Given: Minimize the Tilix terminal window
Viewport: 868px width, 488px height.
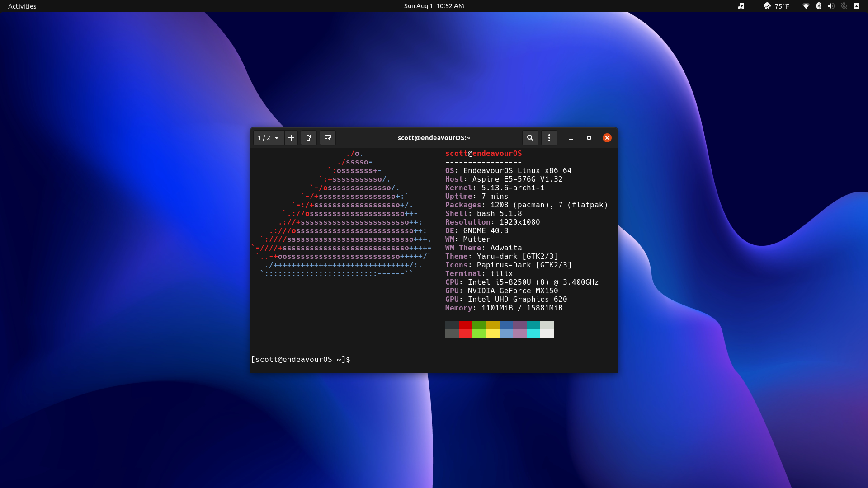Looking at the screenshot, I should [571, 138].
